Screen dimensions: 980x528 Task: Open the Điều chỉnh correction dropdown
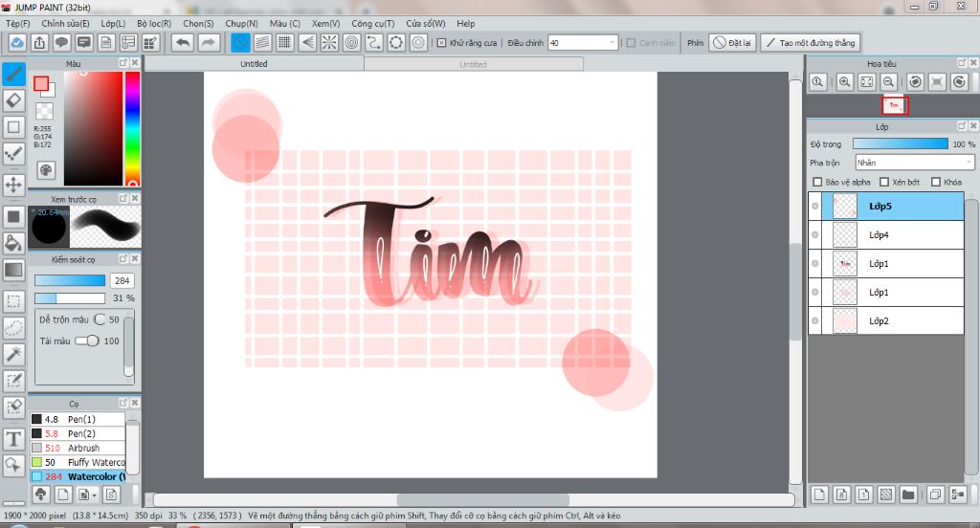point(583,42)
